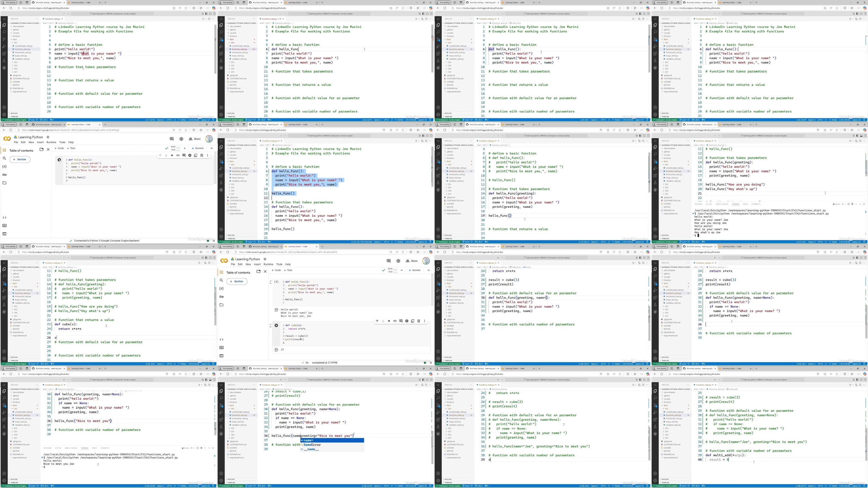Click + Section in 'Connected' Colab window

tap(20, 159)
